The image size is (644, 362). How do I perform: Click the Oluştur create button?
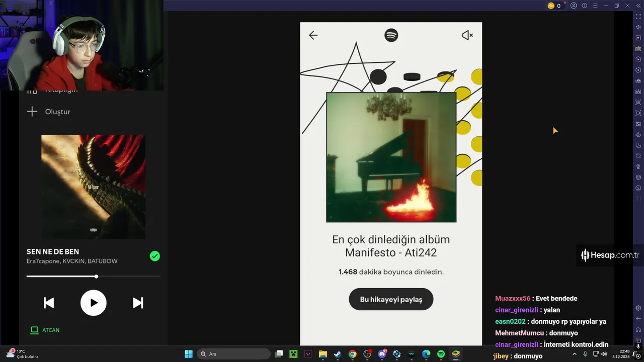coord(49,112)
